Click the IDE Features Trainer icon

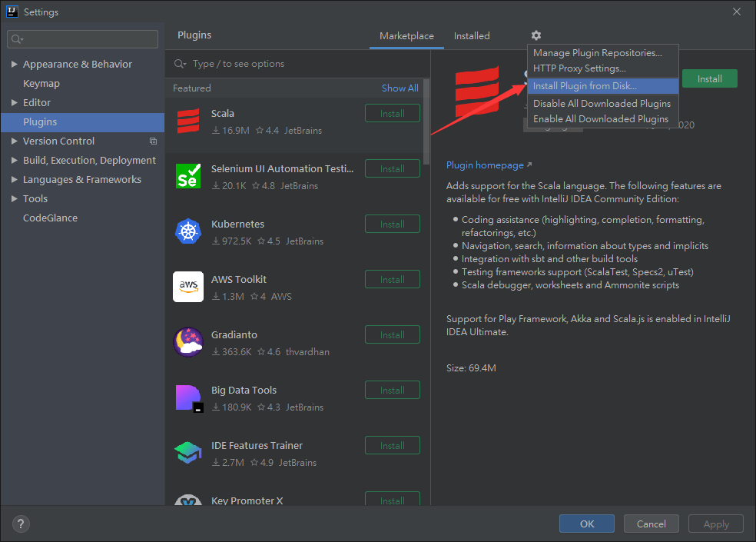[188, 453]
